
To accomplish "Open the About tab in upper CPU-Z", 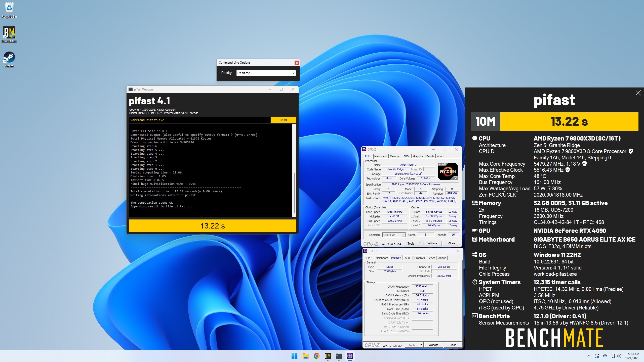I will (x=441, y=156).
